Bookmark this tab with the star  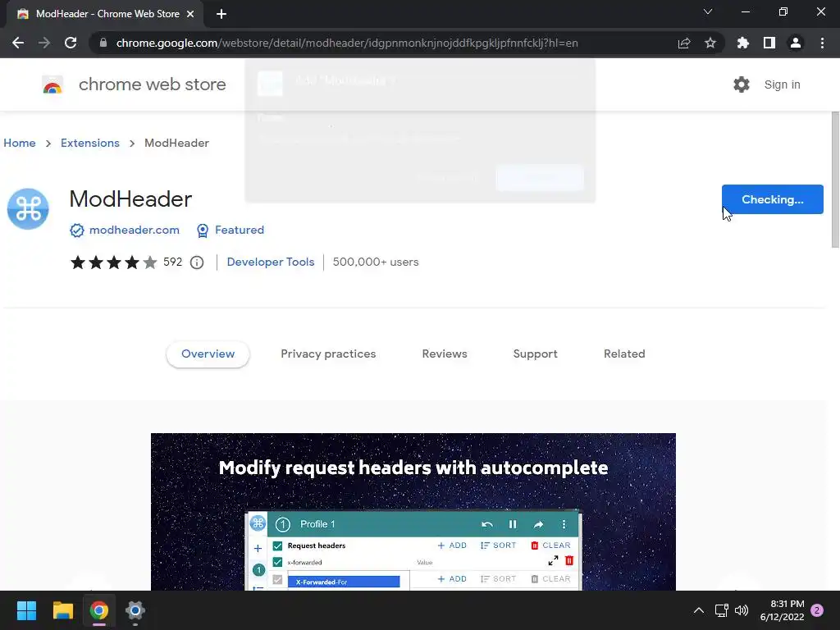710,43
